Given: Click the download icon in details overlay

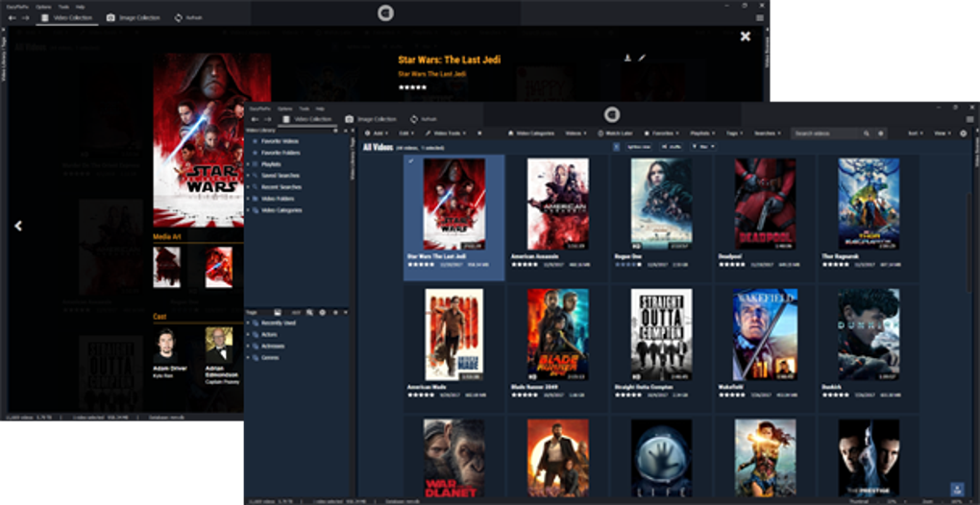Looking at the screenshot, I should (627, 58).
